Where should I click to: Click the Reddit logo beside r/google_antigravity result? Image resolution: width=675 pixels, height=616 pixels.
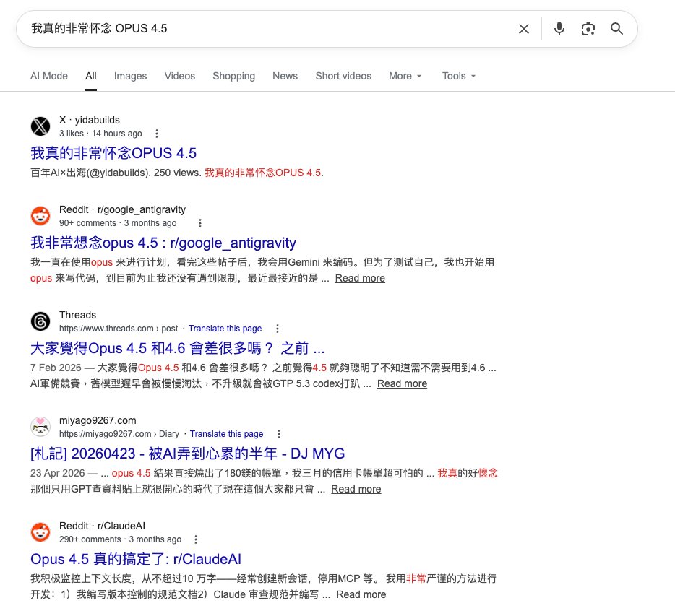point(40,216)
